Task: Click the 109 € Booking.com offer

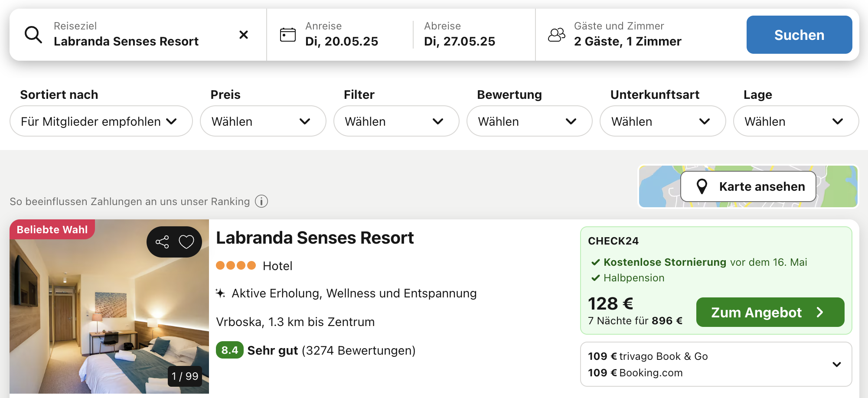Action: coord(635,373)
